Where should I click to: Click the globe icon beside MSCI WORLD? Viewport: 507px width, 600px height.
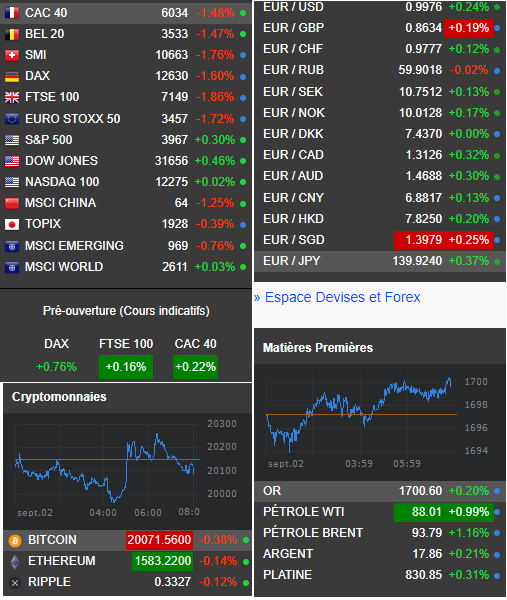click(12, 267)
